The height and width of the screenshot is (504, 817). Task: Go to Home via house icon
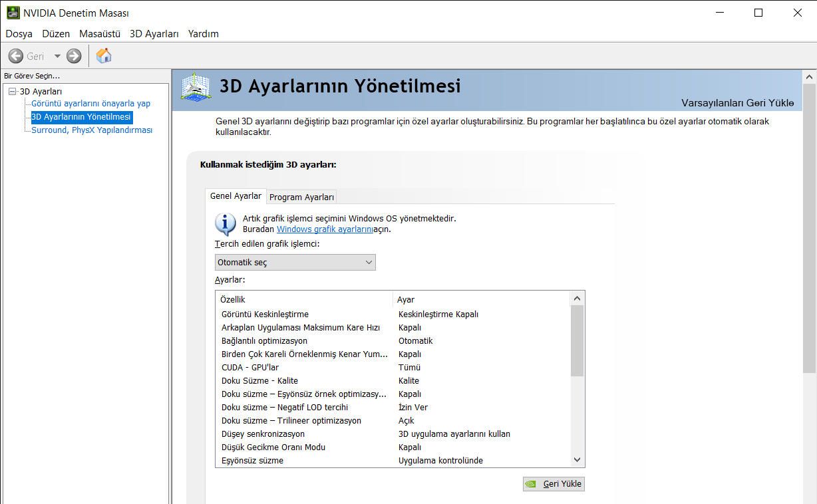[104, 56]
